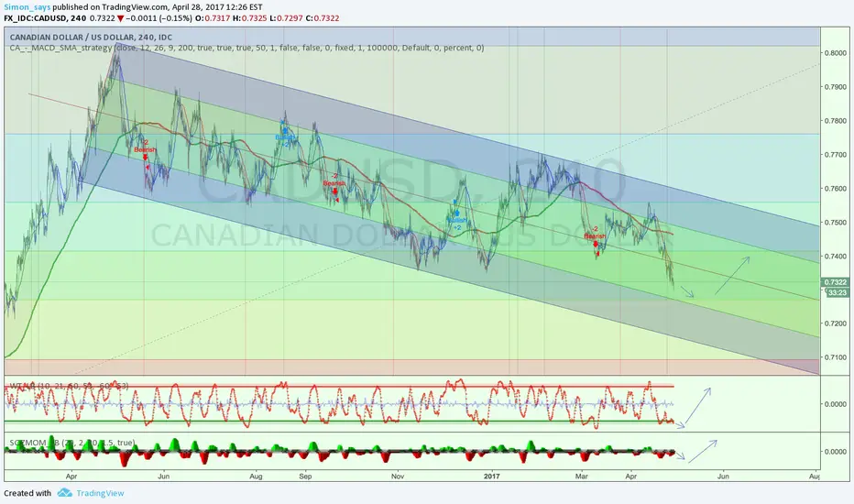Click the 0.8000 price axis label

click(x=836, y=53)
